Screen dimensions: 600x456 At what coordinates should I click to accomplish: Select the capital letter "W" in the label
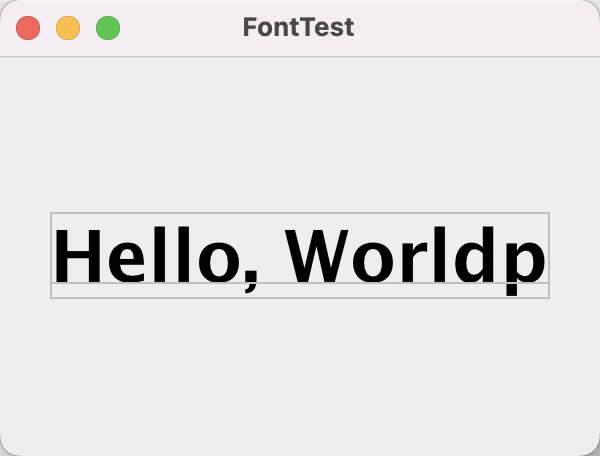[321, 256]
